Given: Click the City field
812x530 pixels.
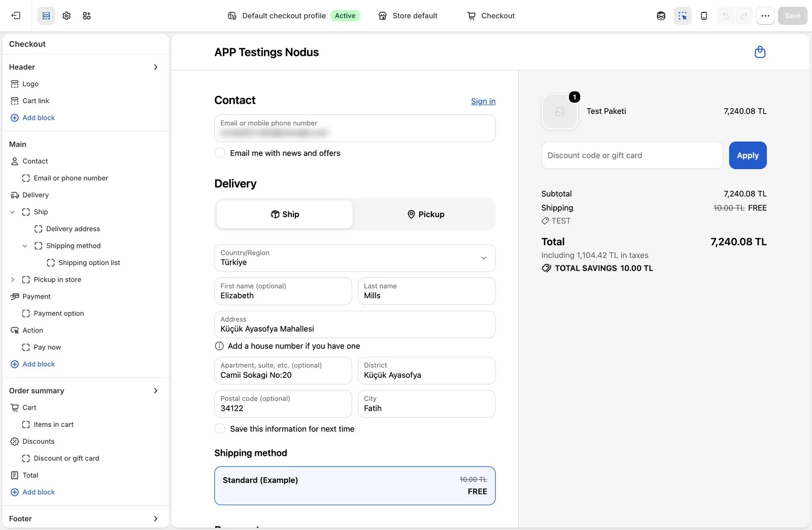Looking at the screenshot, I should 427,404.
